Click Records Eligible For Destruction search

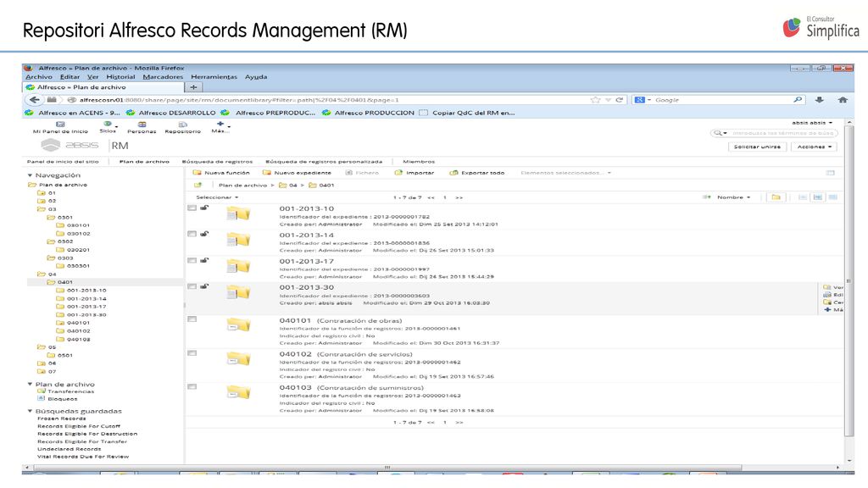[87, 434]
